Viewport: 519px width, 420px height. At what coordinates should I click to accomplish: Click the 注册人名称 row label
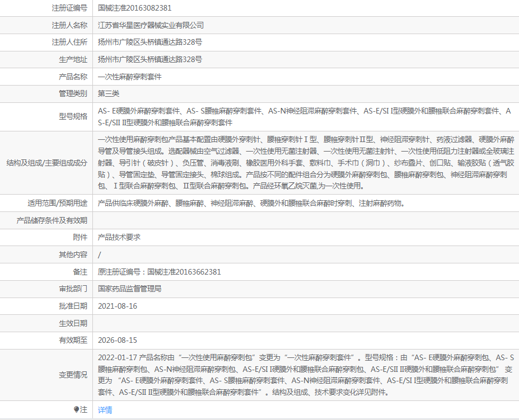(69, 25)
